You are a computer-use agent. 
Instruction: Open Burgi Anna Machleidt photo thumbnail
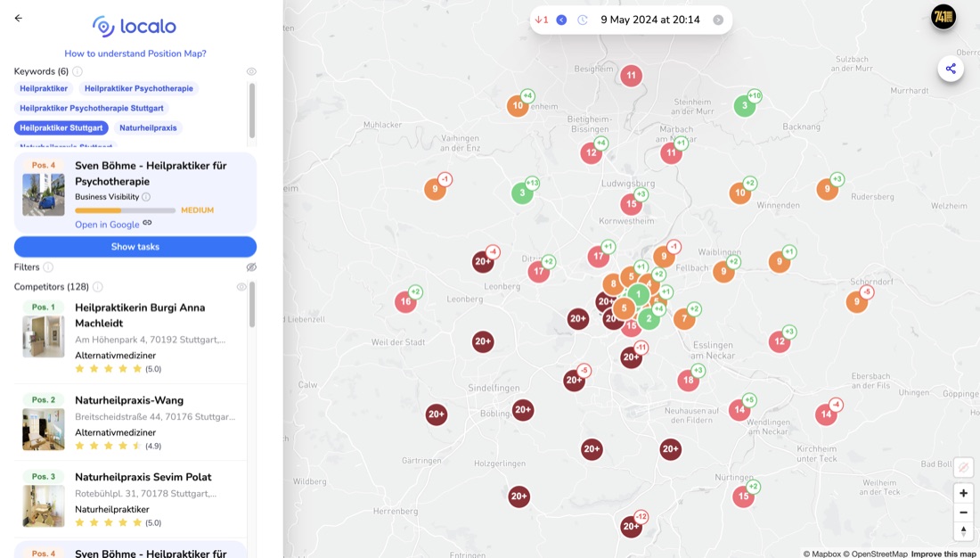click(43, 337)
